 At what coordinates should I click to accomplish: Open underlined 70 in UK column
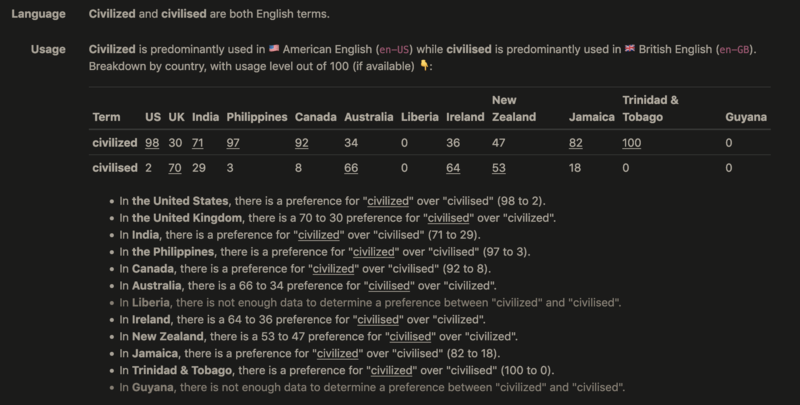coord(175,168)
